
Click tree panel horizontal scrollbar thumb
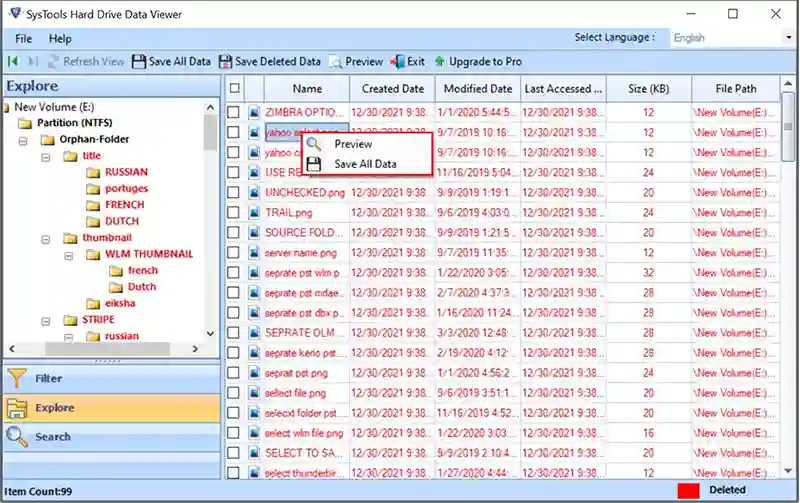coord(107,349)
